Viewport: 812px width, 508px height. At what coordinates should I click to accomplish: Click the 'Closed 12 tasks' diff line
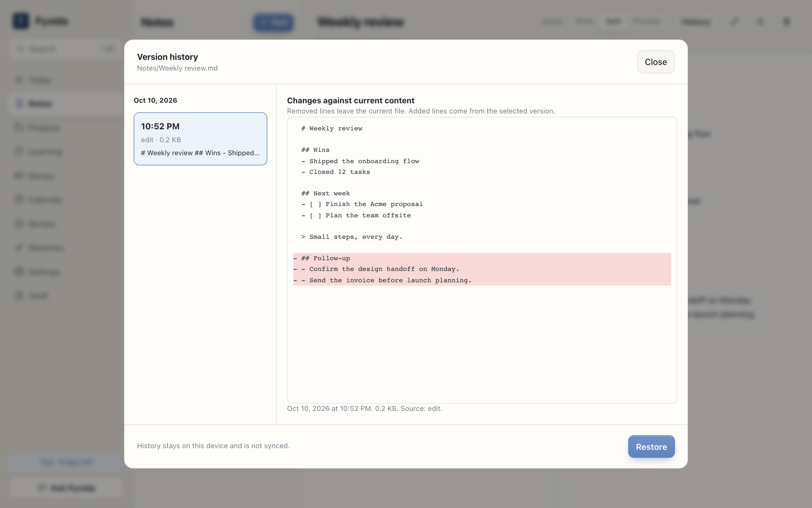tap(482, 172)
